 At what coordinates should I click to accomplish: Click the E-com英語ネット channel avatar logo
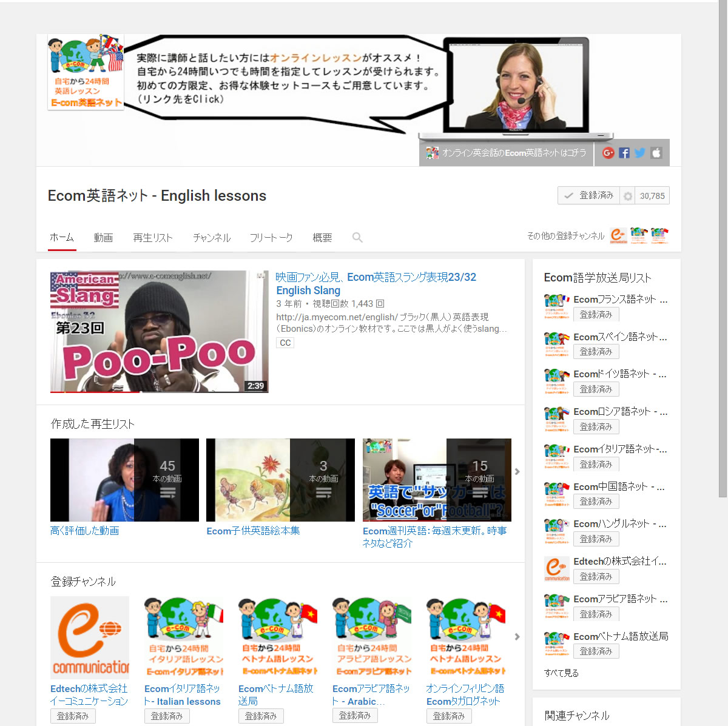tap(86, 72)
